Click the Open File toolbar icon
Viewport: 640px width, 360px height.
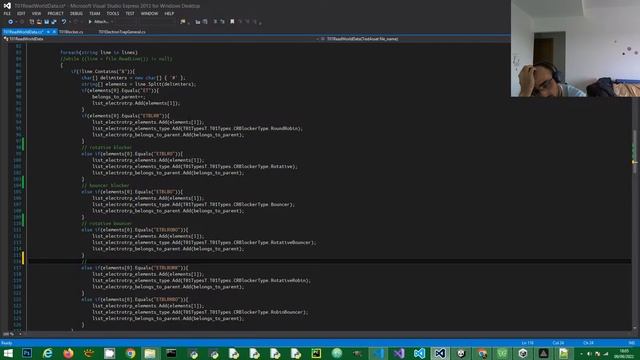coord(39,22)
